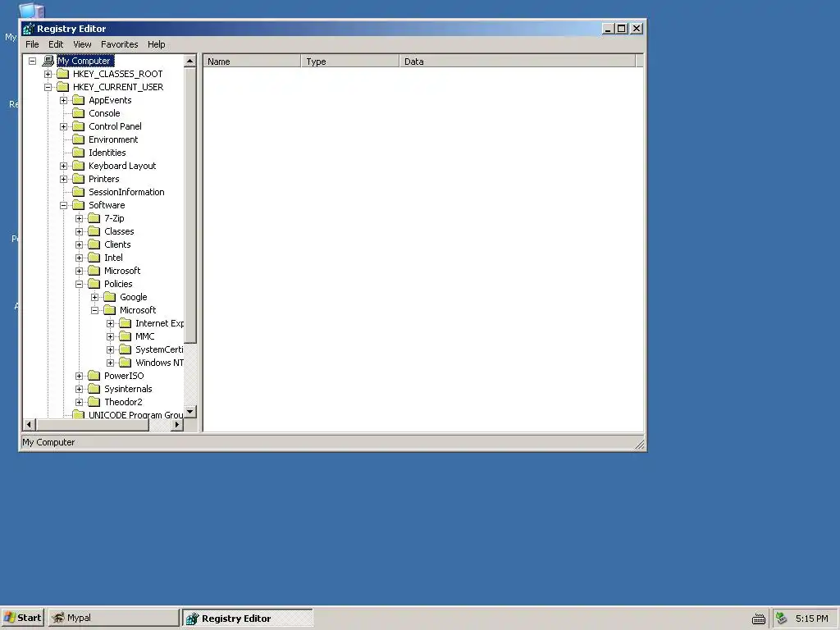The height and width of the screenshot is (630, 840).
Task: Expand the Internet Explorer policies key
Action: point(111,323)
